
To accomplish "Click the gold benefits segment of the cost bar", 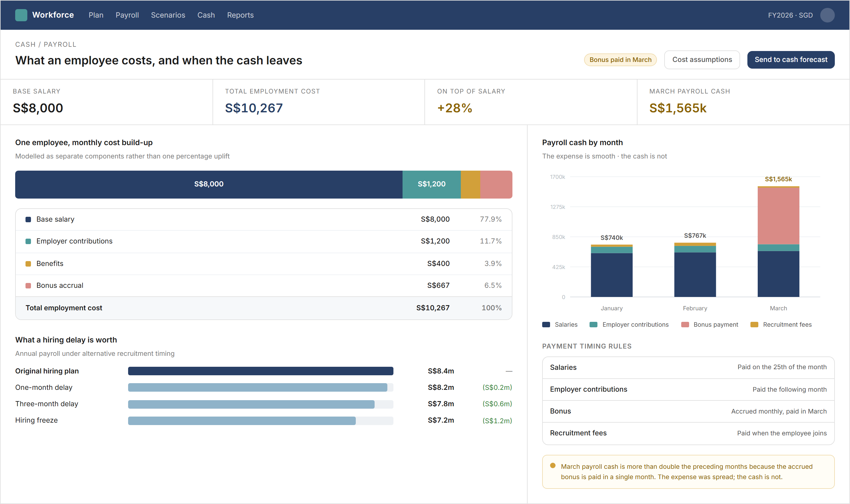I will click(x=470, y=184).
